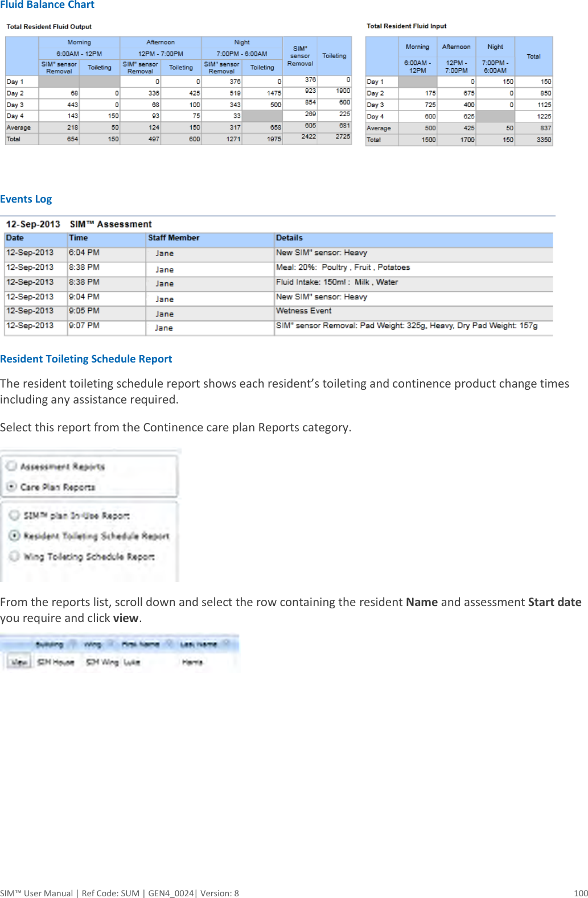Click the '3350' grand total in Fluid Input table

click(x=544, y=139)
